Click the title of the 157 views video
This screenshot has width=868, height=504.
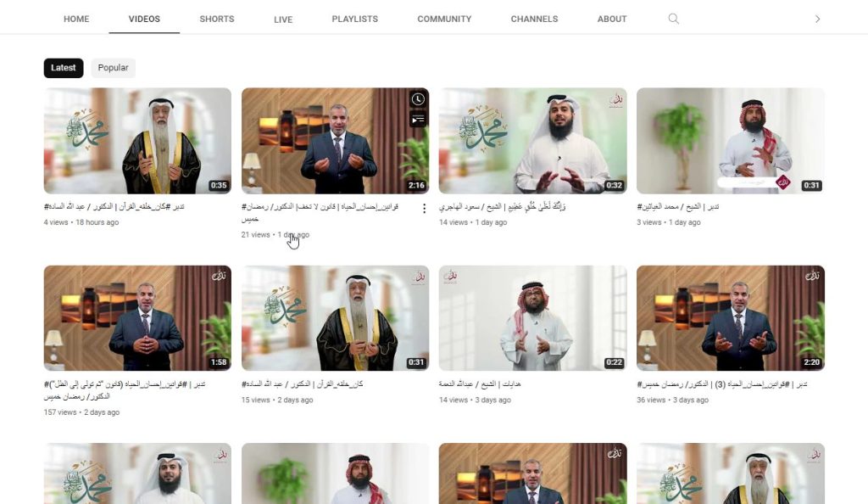(x=125, y=390)
